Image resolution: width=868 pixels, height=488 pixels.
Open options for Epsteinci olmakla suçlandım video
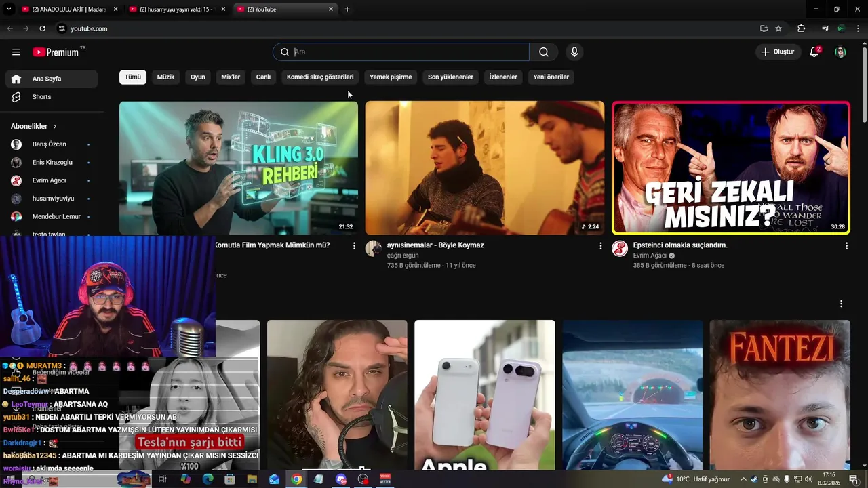[846, 246]
